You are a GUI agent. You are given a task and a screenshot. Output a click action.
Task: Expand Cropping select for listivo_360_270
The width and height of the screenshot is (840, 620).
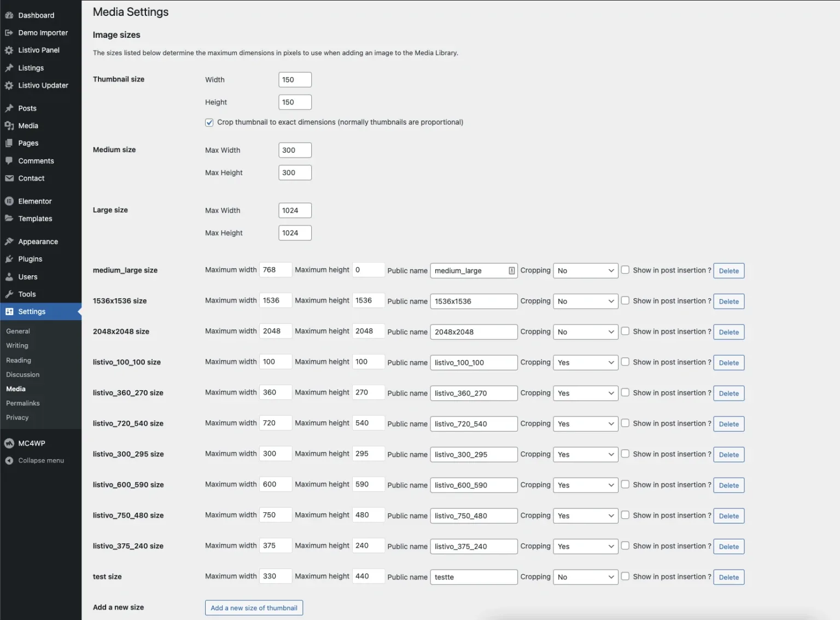click(x=586, y=393)
